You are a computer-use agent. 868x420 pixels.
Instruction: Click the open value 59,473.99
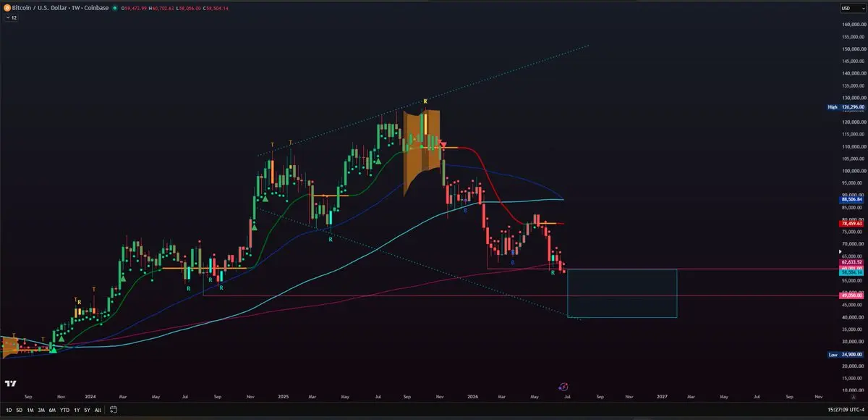pos(137,8)
